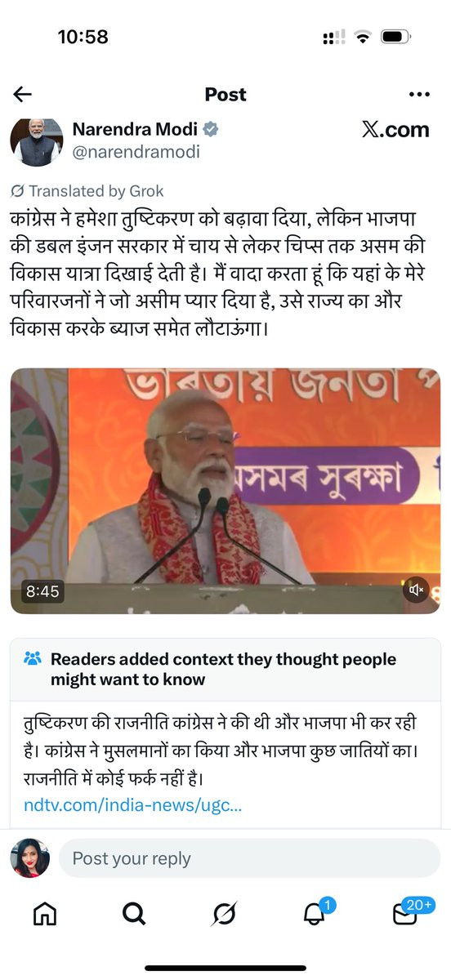Open the ndtv.com/india-news link
The image size is (451, 980).
[132, 805]
